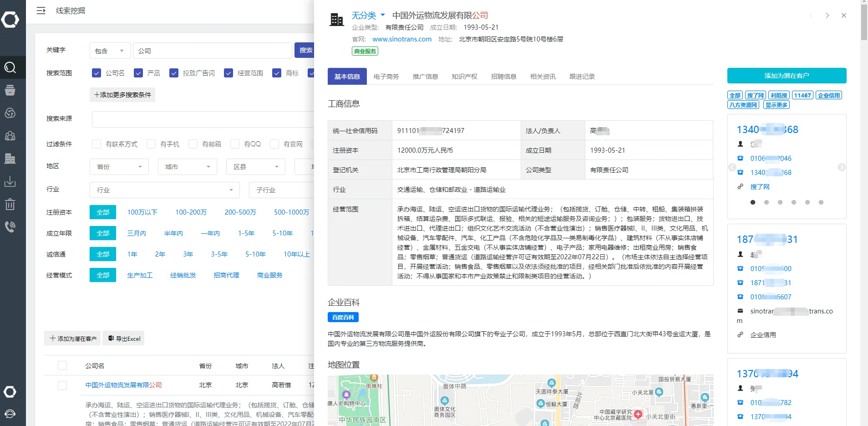Open the trash bin sidebar icon
This screenshot has width=868, height=426.
tap(10, 204)
